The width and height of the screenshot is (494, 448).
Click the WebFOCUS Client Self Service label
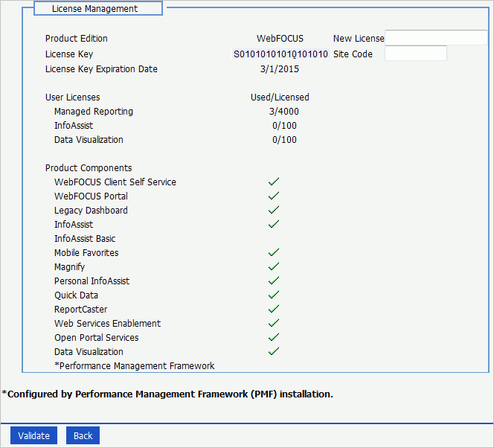[x=115, y=182]
